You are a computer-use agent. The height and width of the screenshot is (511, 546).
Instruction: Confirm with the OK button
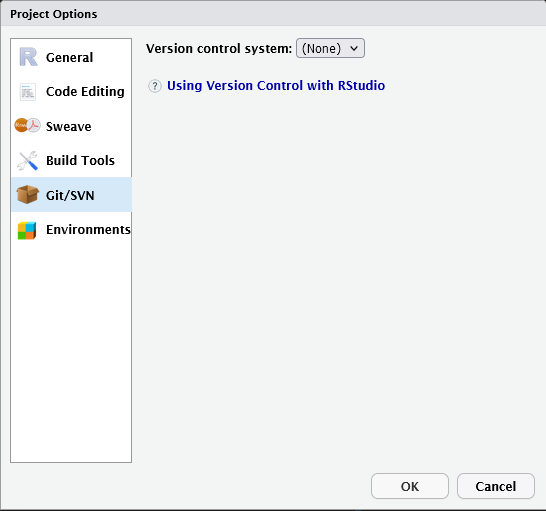click(410, 486)
